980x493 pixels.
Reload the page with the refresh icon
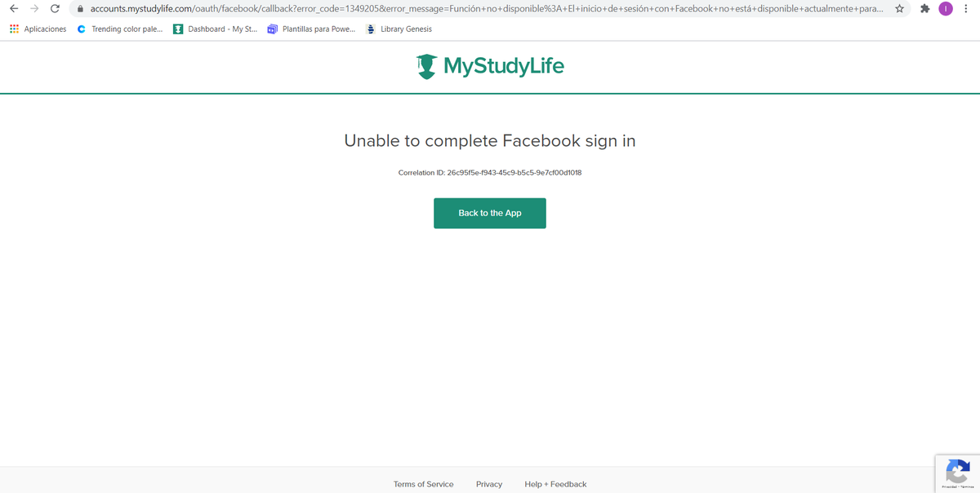(55, 9)
